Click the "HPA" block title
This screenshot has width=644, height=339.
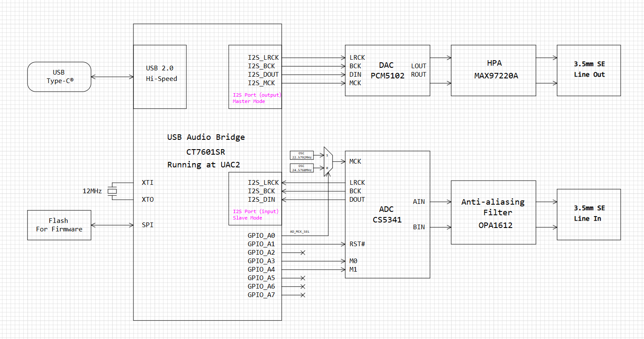coord(494,63)
